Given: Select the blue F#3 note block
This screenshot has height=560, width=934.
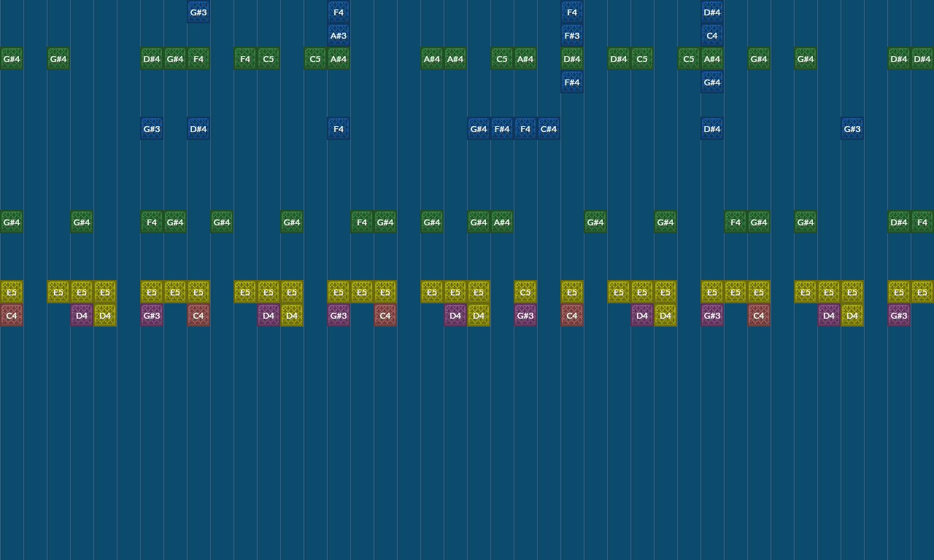Looking at the screenshot, I should [x=572, y=35].
